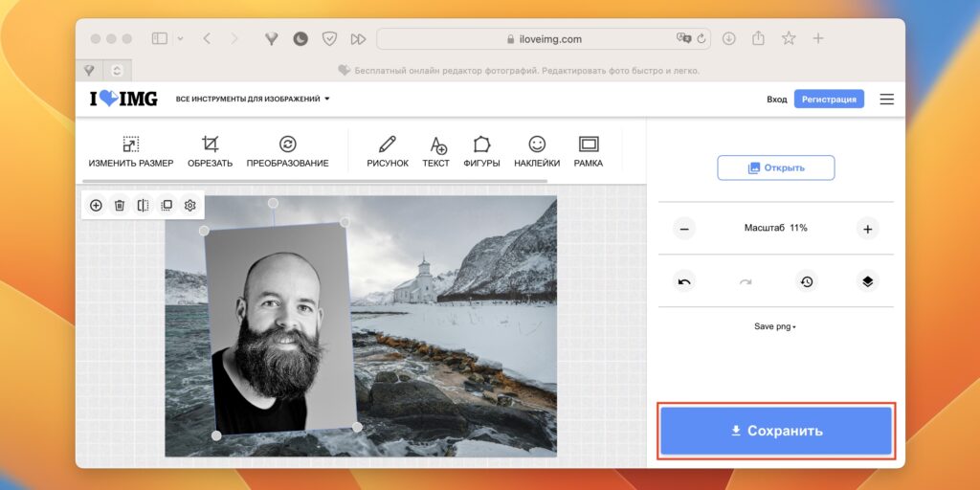Screen dimensions: 980x490
Task: Open the hamburger menu
Action: tap(887, 100)
